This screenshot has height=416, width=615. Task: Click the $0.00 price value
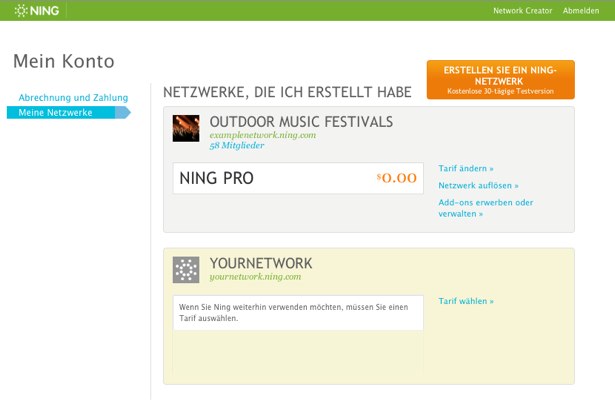pos(397,178)
